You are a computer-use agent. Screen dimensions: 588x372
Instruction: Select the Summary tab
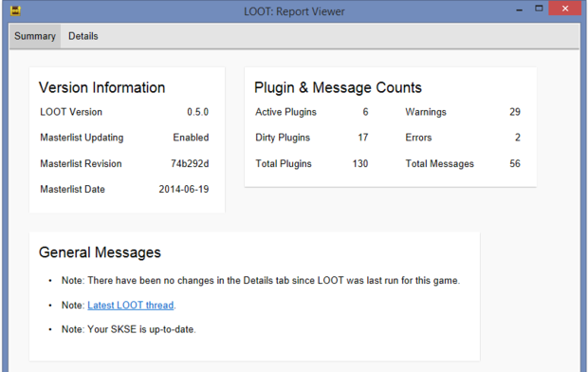coord(35,36)
